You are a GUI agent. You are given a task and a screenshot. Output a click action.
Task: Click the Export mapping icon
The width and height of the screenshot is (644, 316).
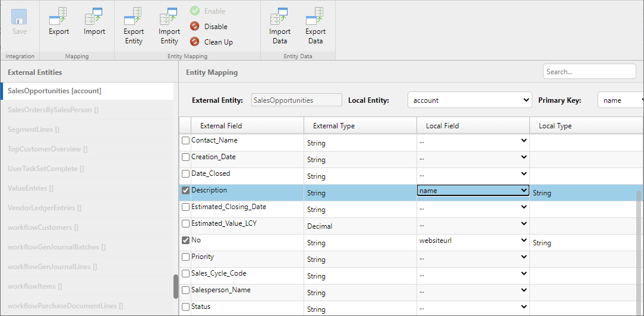coord(58,16)
